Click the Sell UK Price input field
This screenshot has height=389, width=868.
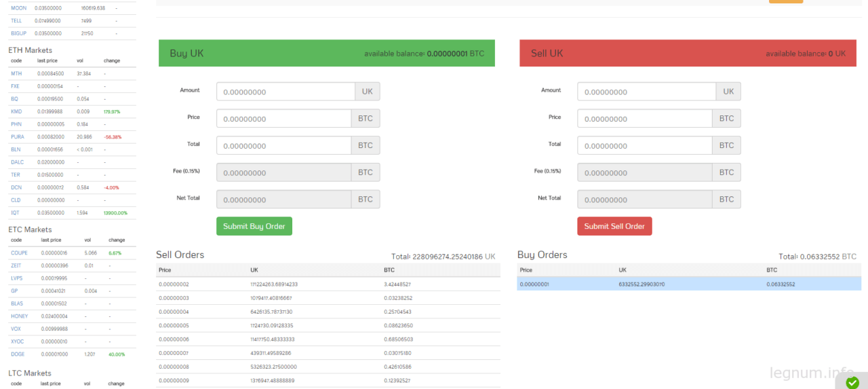pyautogui.click(x=645, y=119)
